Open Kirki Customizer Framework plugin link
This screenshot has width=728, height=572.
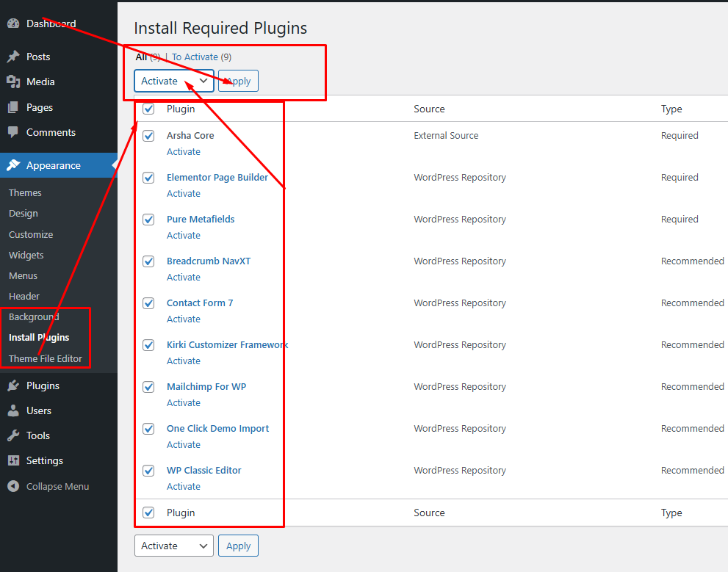point(227,344)
